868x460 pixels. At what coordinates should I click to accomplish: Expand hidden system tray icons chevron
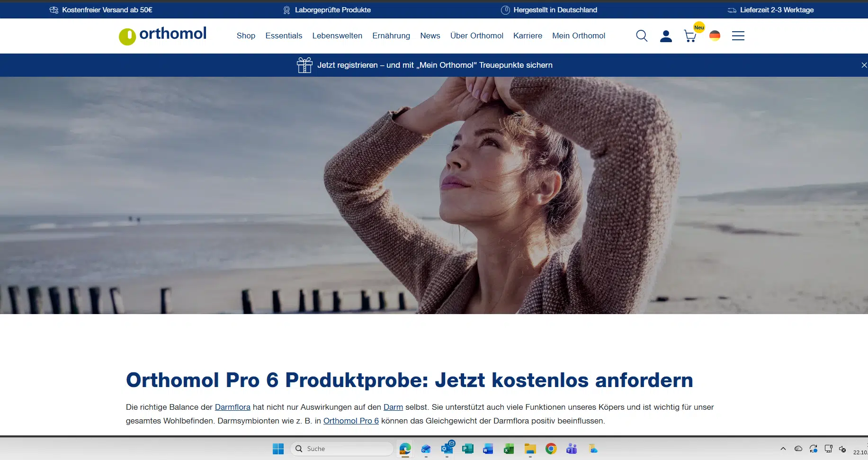pos(783,449)
